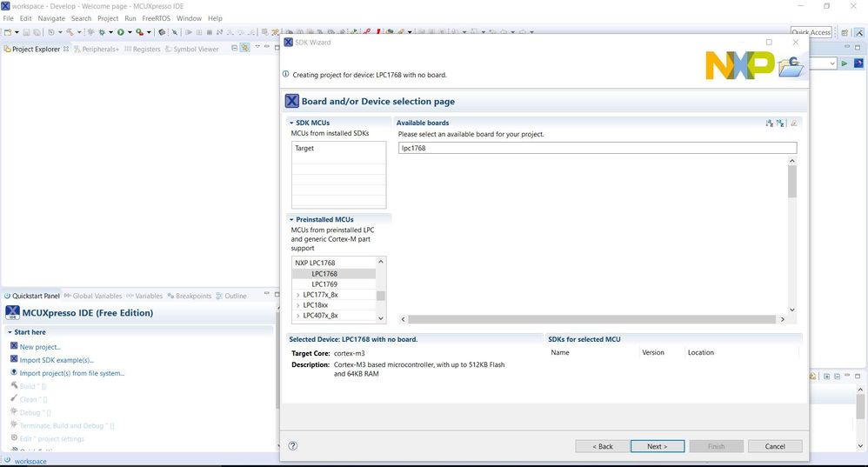Click the import from file system icon
The image size is (868, 467).
click(14, 372)
